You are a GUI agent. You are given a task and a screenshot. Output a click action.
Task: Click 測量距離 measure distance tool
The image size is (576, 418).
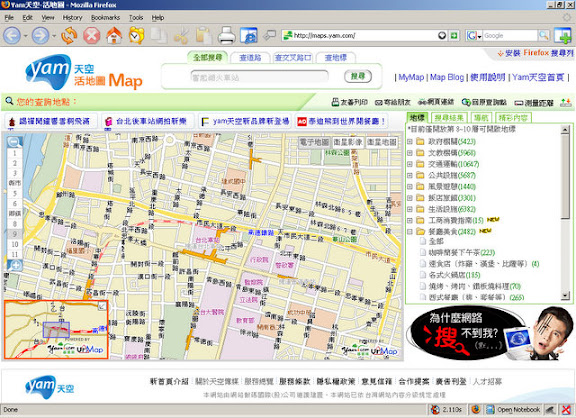pyautogui.click(x=534, y=103)
